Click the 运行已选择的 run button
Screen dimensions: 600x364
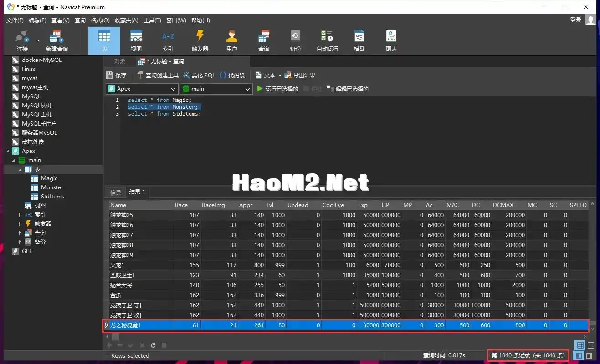click(x=277, y=89)
